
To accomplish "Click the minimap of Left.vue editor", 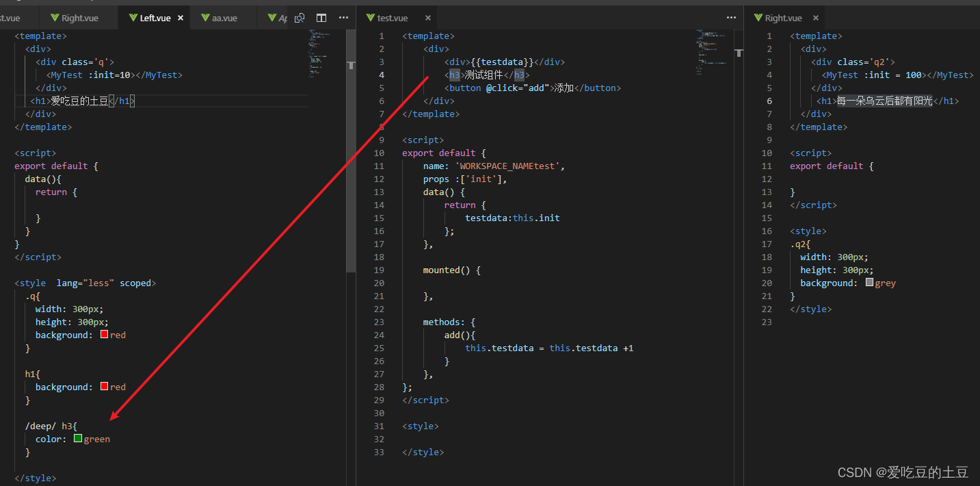I will 323,55.
